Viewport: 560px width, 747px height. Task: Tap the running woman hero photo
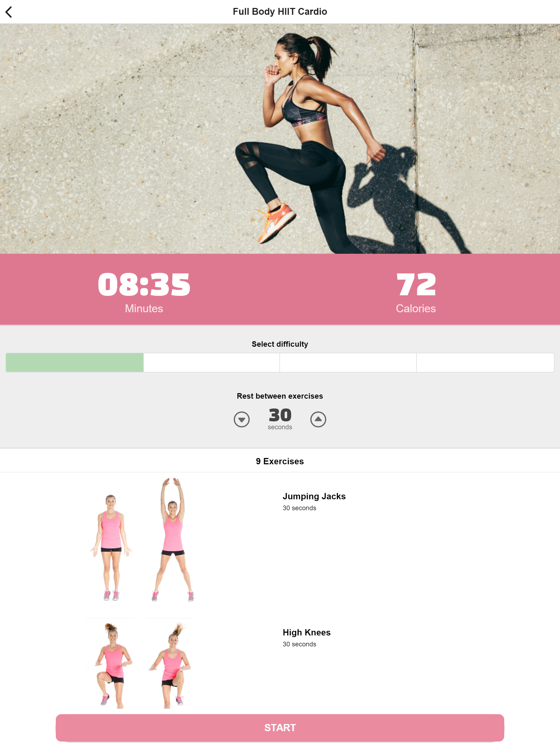(280, 138)
